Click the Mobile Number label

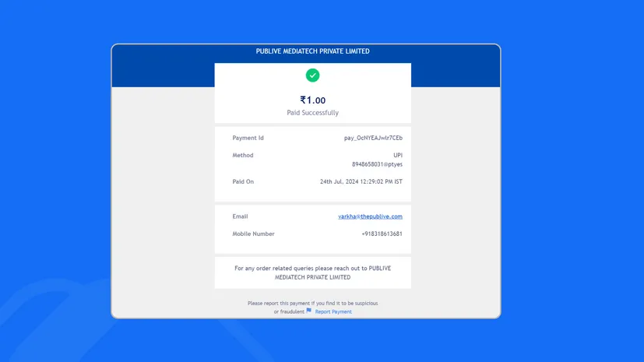253,234
